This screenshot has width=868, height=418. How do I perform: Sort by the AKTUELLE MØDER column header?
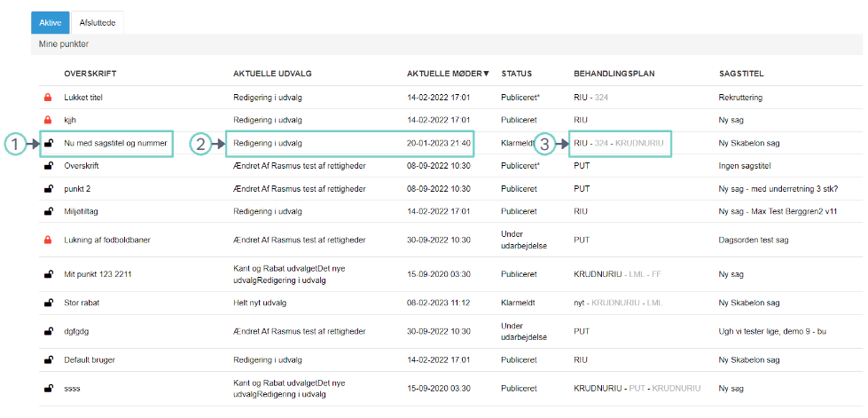[447, 73]
